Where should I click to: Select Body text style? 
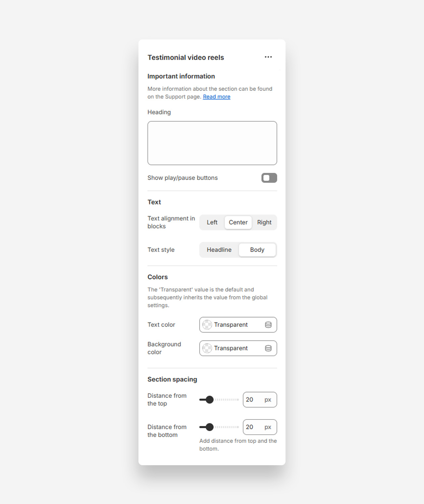[257, 250]
